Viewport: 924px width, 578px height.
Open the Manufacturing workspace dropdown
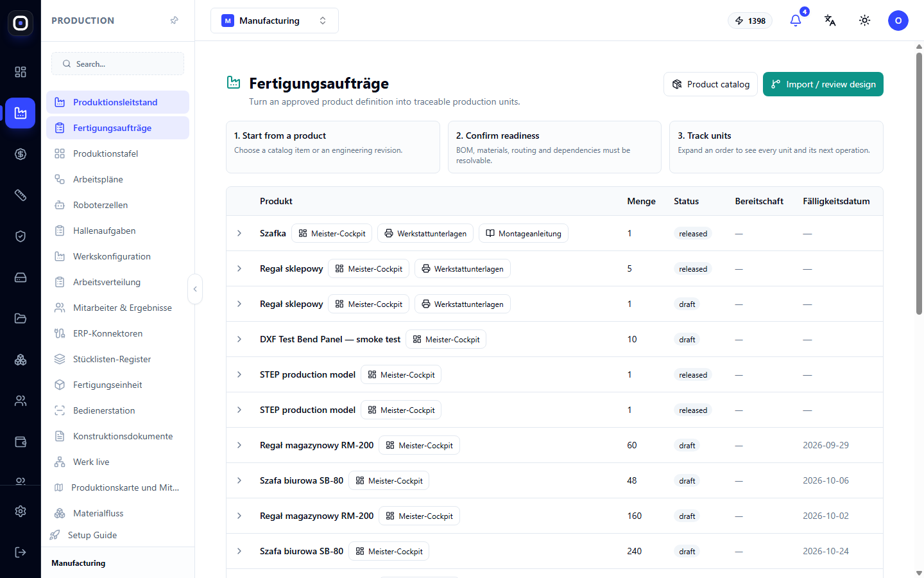(x=275, y=21)
